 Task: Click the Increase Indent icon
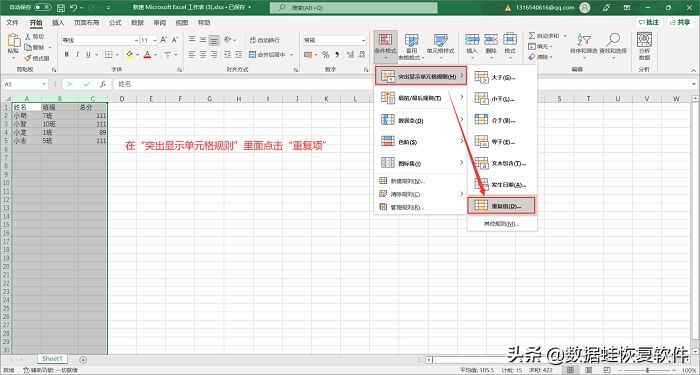(238, 55)
